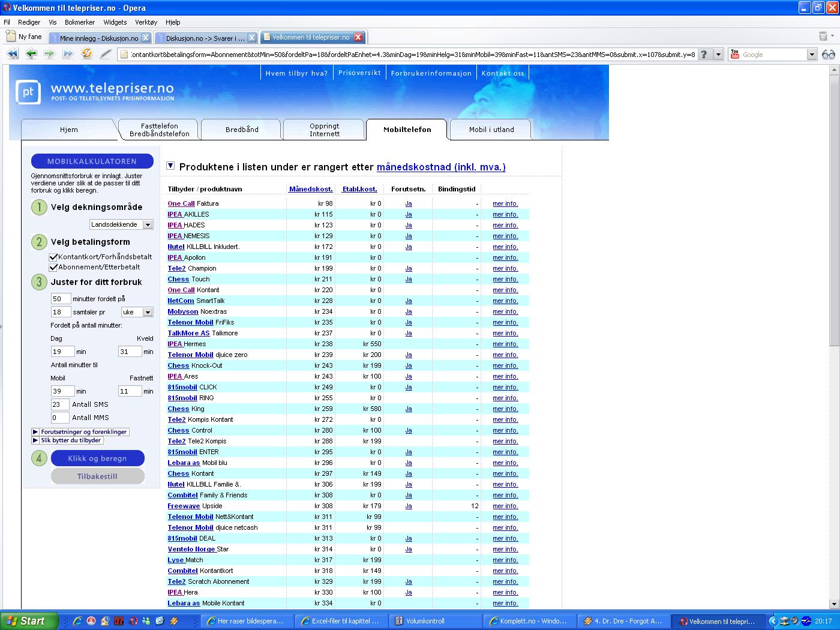Switch to the 'Mobil i utland' tab
Viewport: 840px width, 630px height.
click(491, 130)
